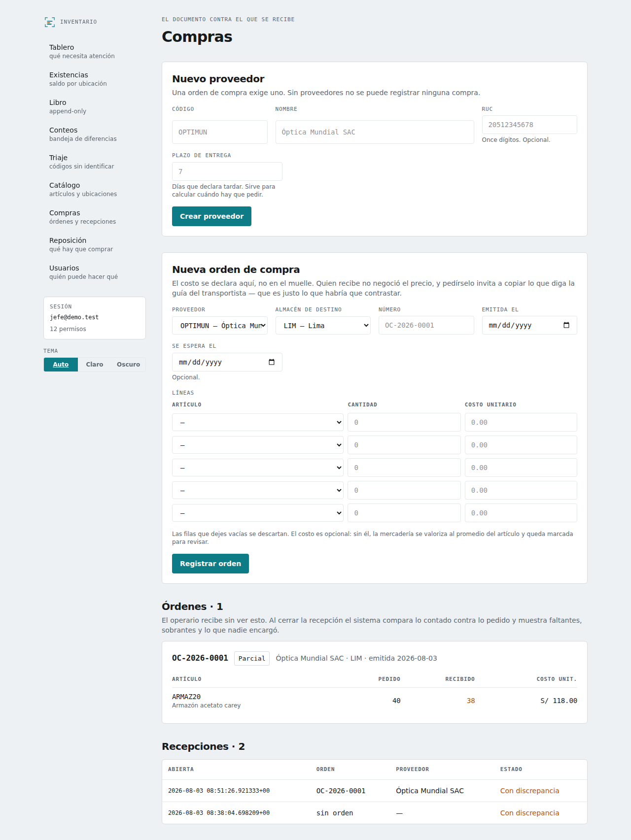Screen dimensions: 631x840
Task: Navigate to Catálogo in sidebar
Action: click(83, 189)
